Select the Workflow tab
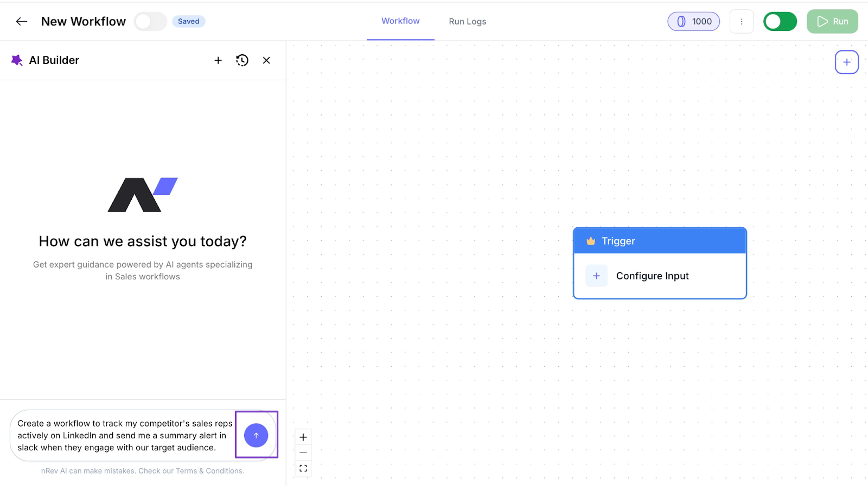 400,21
